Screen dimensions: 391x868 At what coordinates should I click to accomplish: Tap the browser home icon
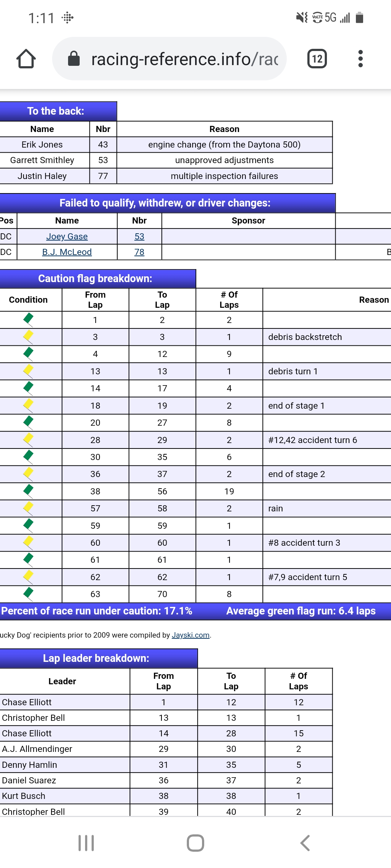coord(26,59)
